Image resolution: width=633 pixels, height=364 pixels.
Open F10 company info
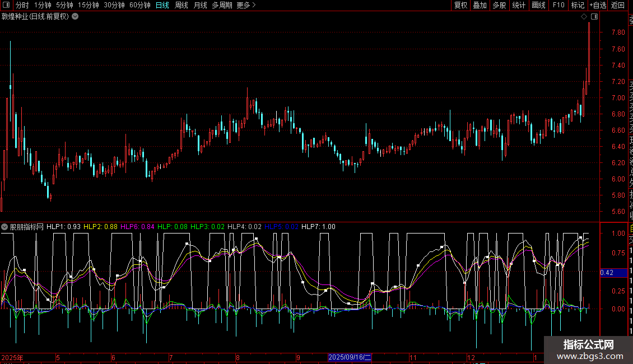pos(558,5)
